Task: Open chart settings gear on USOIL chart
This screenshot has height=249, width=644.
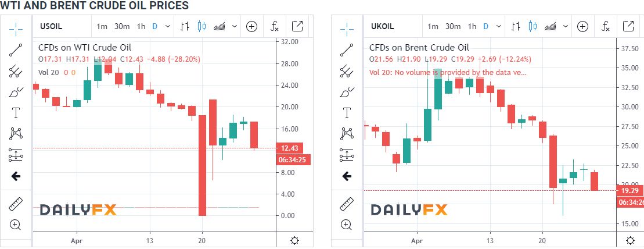Action: 294,240
